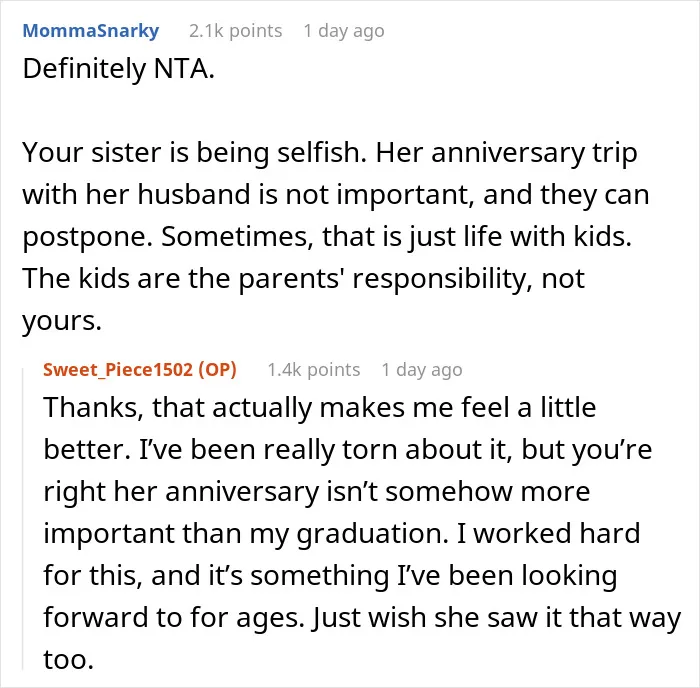Open Sweet_Piece1502's user profile

118,370
